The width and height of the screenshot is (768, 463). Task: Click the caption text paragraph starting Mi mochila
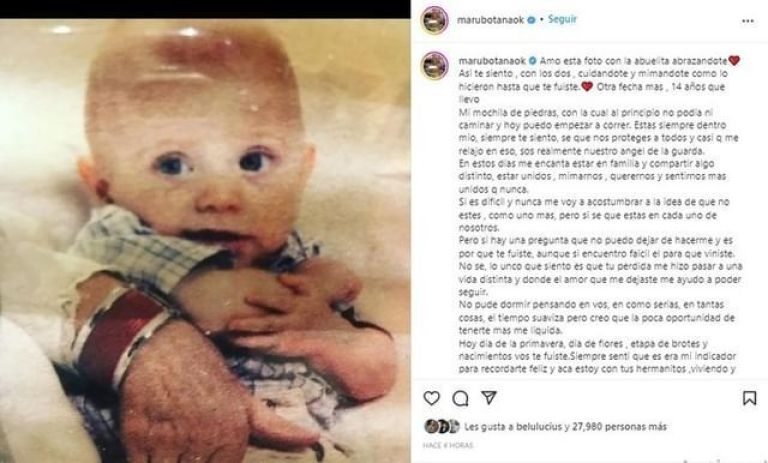click(598, 131)
